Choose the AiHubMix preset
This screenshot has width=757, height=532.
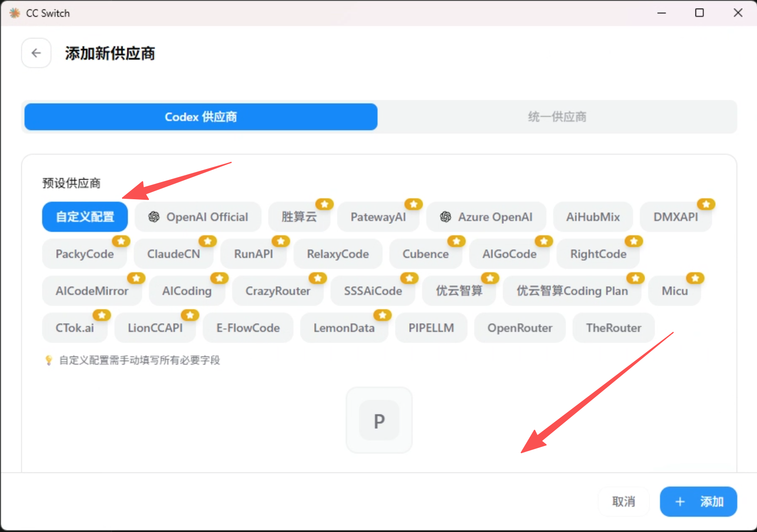(x=593, y=217)
